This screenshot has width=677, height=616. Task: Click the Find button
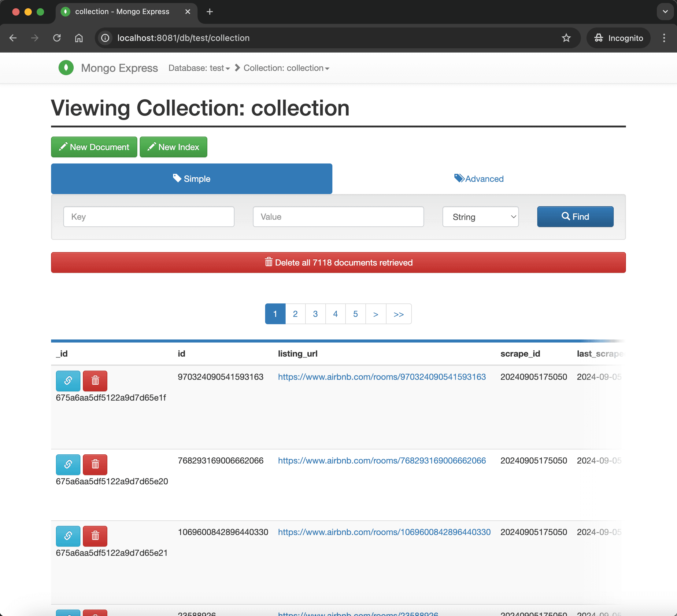point(575,216)
